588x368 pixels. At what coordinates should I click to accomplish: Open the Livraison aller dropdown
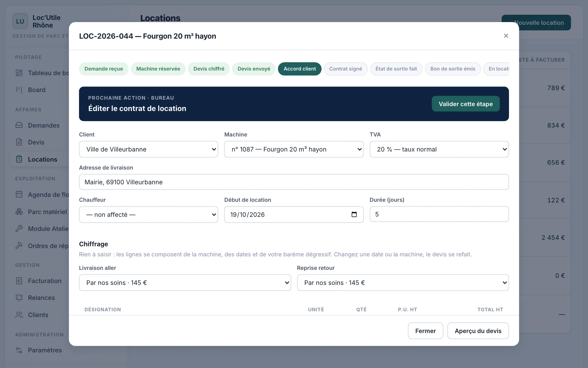(185, 283)
